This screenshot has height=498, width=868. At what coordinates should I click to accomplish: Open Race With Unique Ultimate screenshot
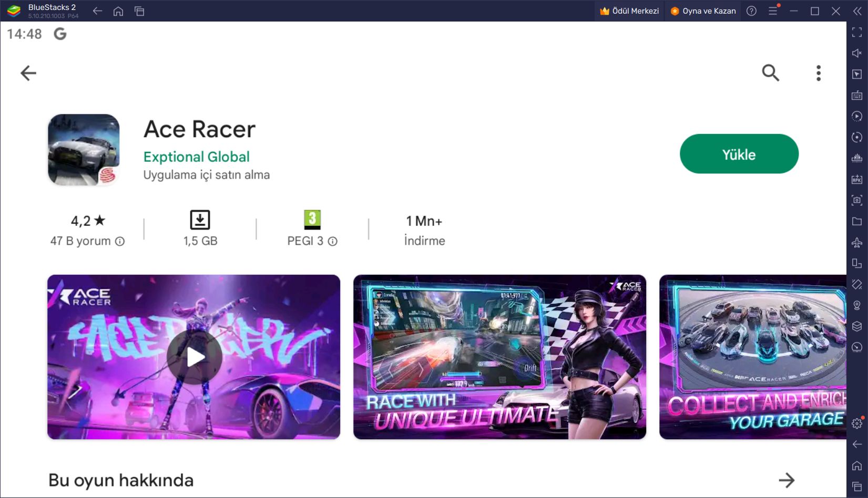(x=499, y=357)
